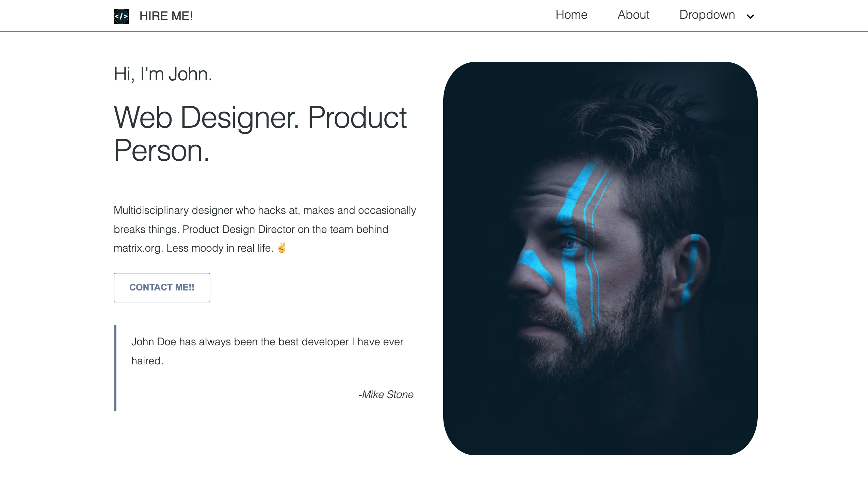Click the "Hi, I'm John." greeting text
868x489 pixels.
point(163,74)
